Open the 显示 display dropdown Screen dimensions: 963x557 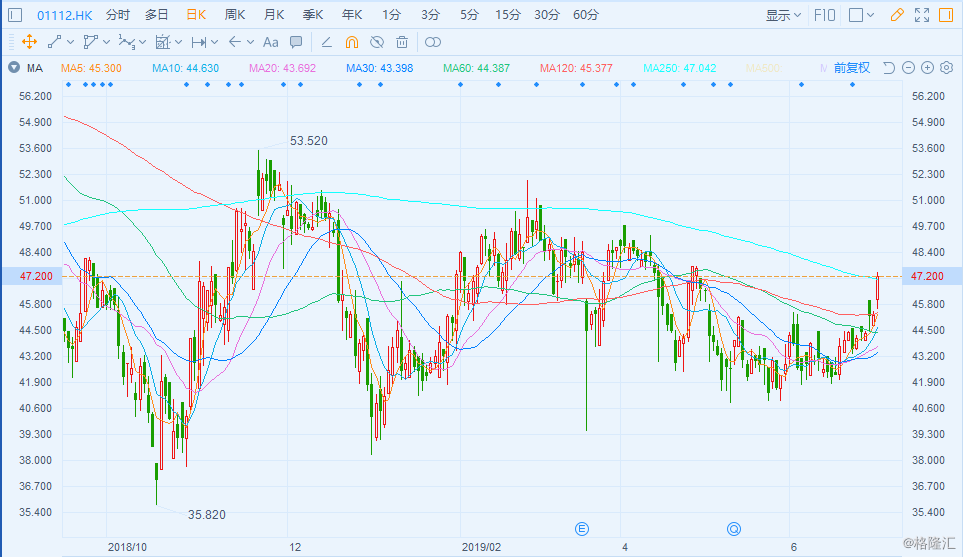coord(783,15)
